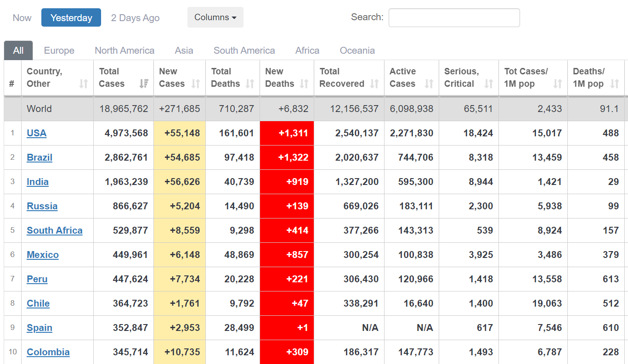Click India new cases cell +56,626
Viewport: 628px width, 364px height.
point(180,182)
